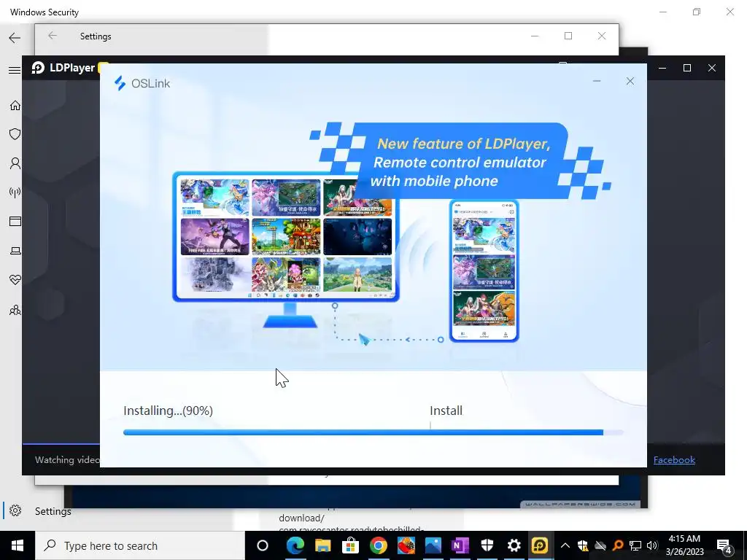Viewport: 747px width, 560px height.
Task: Open OneNote from taskbar
Action: coord(460,545)
